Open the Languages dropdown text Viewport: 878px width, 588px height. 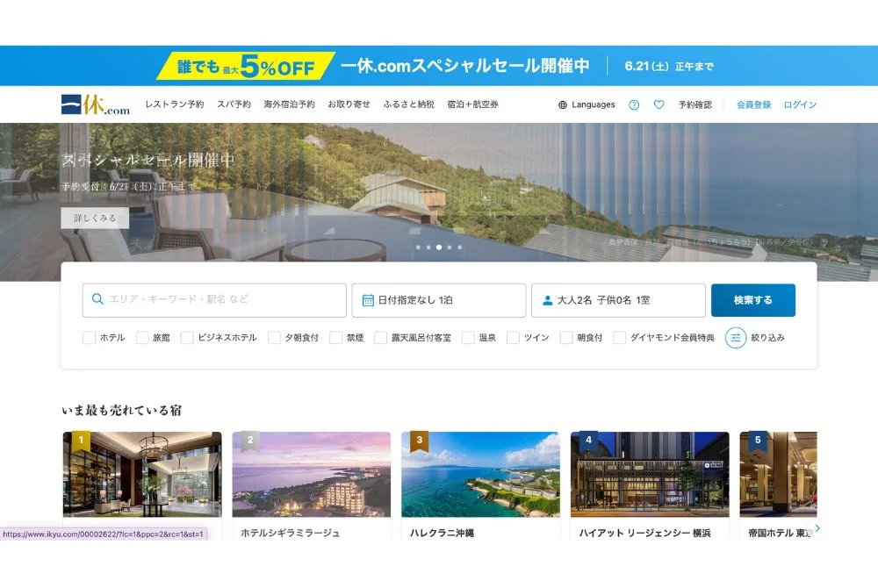coord(593,104)
